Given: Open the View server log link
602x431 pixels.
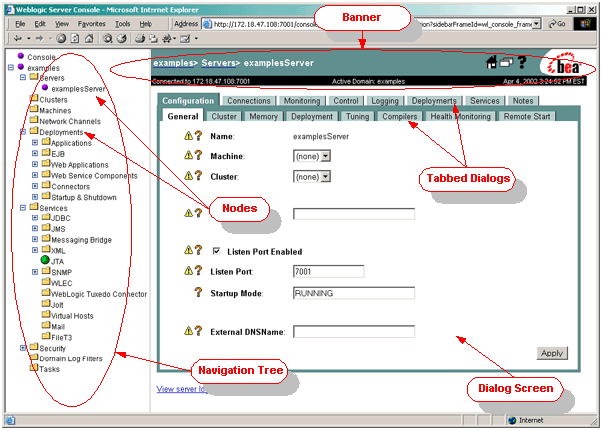Looking at the screenshot, I should click(x=182, y=389).
